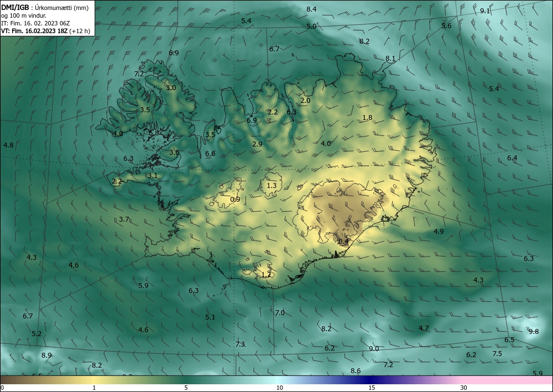Click the map value 9.0
This screenshot has height=392, width=553.
[374, 349]
